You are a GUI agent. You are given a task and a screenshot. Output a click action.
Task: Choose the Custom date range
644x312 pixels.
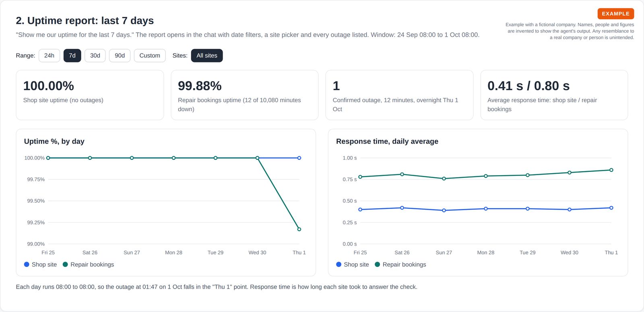150,56
